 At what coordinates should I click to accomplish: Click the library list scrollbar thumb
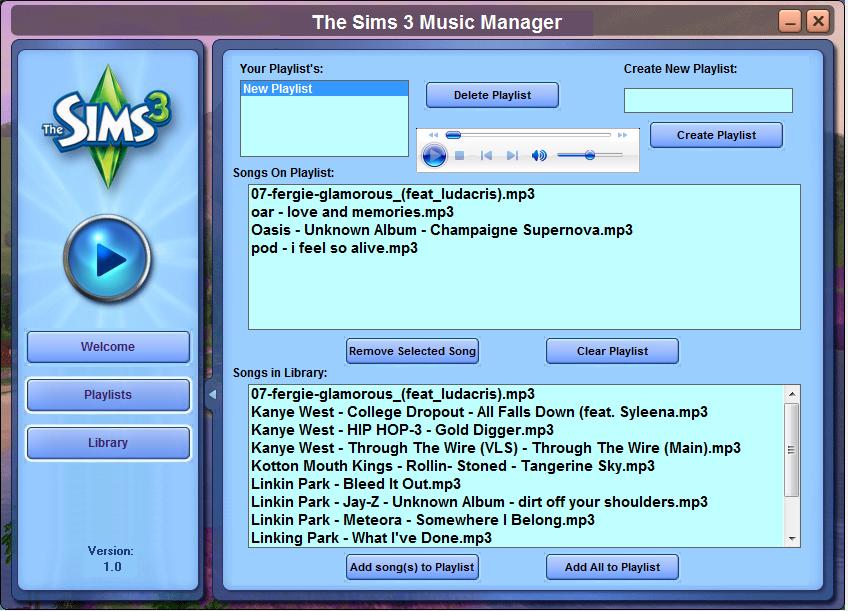click(792, 450)
